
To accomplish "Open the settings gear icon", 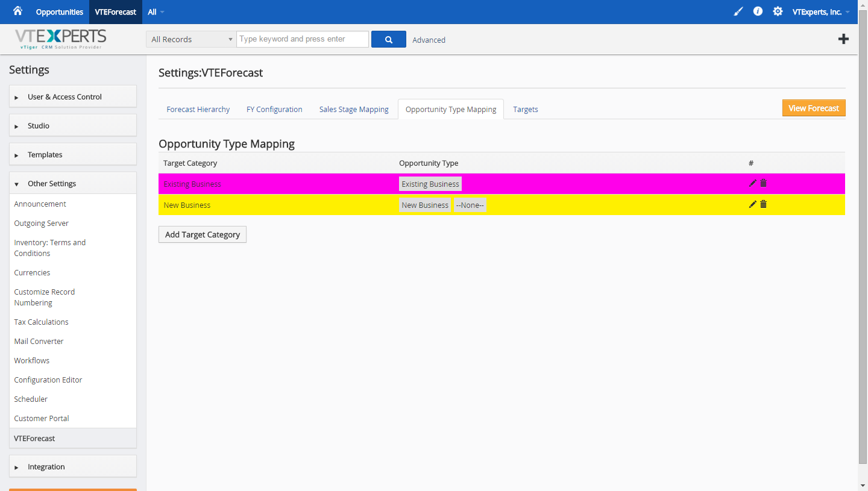I will pyautogui.click(x=778, y=11).
